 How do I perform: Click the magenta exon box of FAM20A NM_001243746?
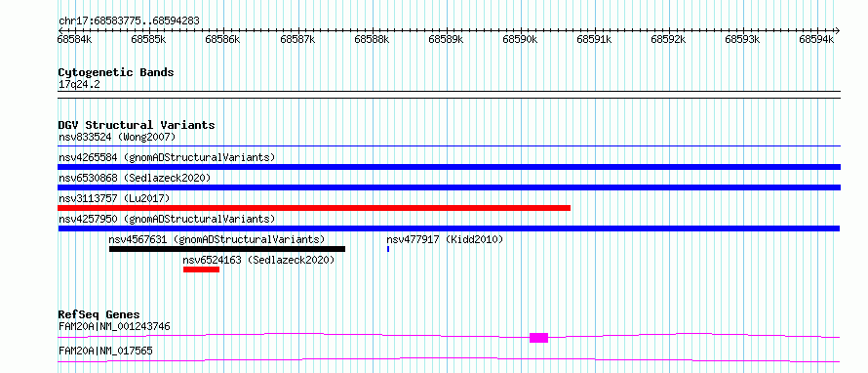tap(538, 338)
